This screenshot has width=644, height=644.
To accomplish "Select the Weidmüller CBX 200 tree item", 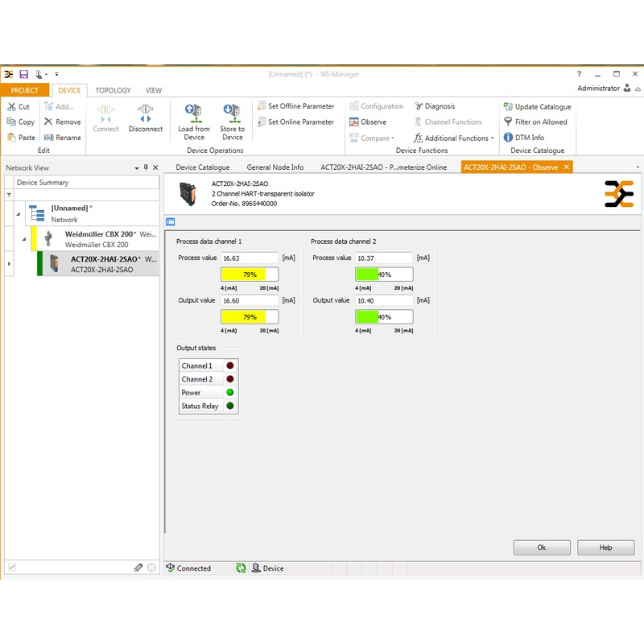I will point(95,239).
